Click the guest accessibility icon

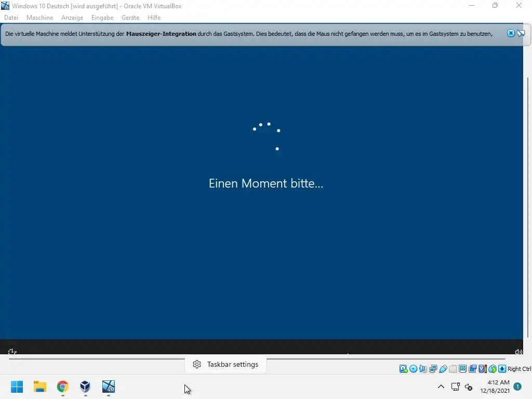(x=12, y=352)
